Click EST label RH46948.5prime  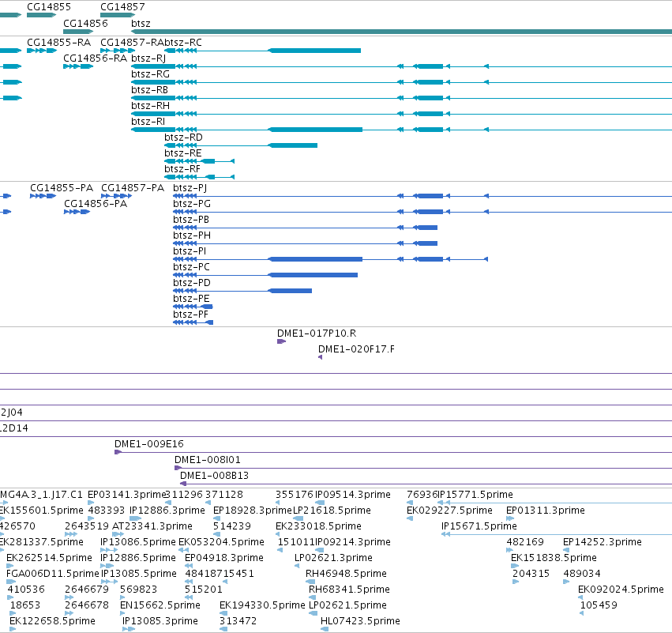point(346,574)
